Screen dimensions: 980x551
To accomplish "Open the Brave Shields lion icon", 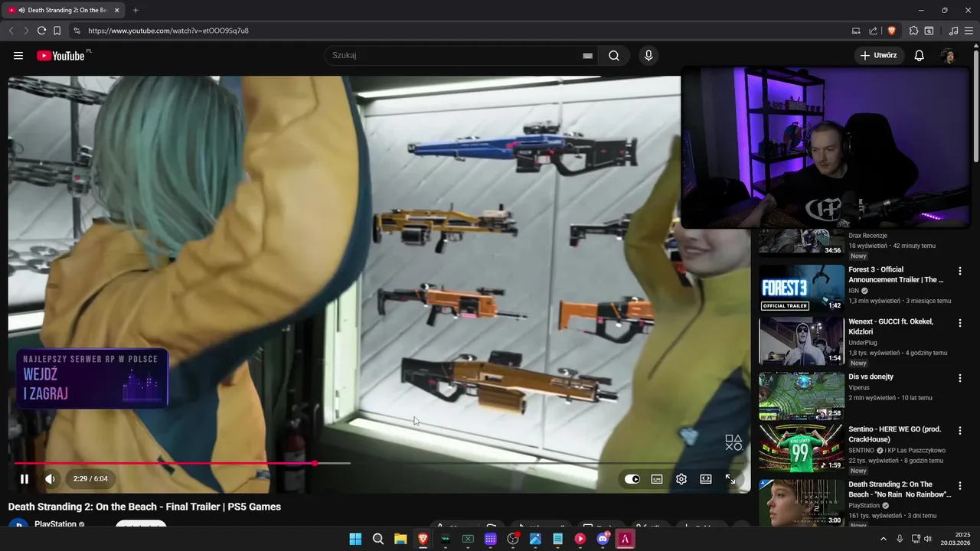I will pyautogui.click(x=891, y=31).
